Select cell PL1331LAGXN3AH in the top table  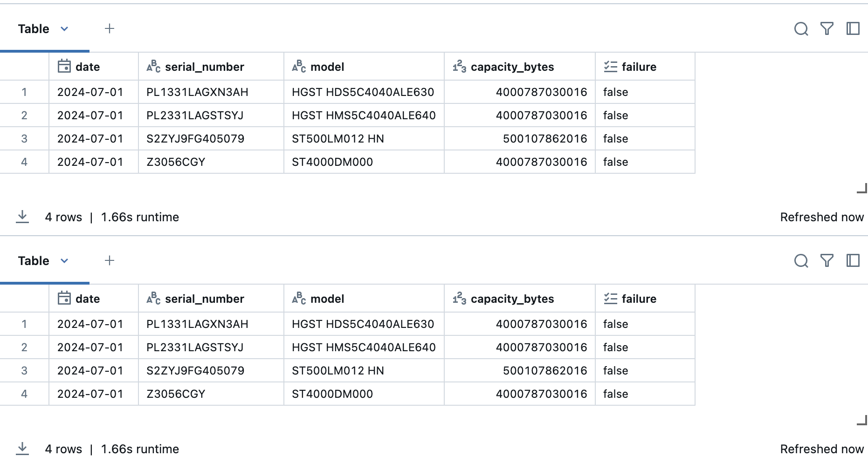197,92
